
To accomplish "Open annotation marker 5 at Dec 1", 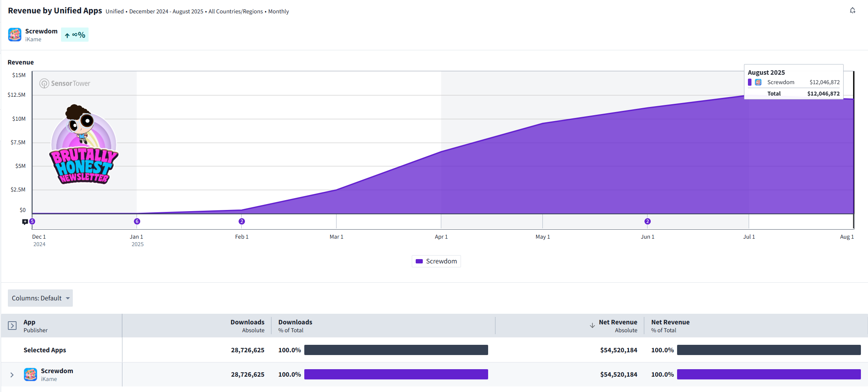I will 32,221.
